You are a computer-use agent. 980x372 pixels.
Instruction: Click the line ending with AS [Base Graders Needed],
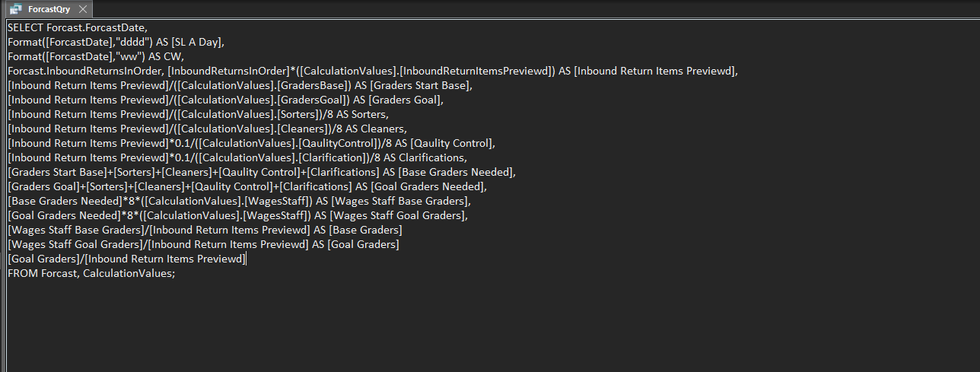262,172
